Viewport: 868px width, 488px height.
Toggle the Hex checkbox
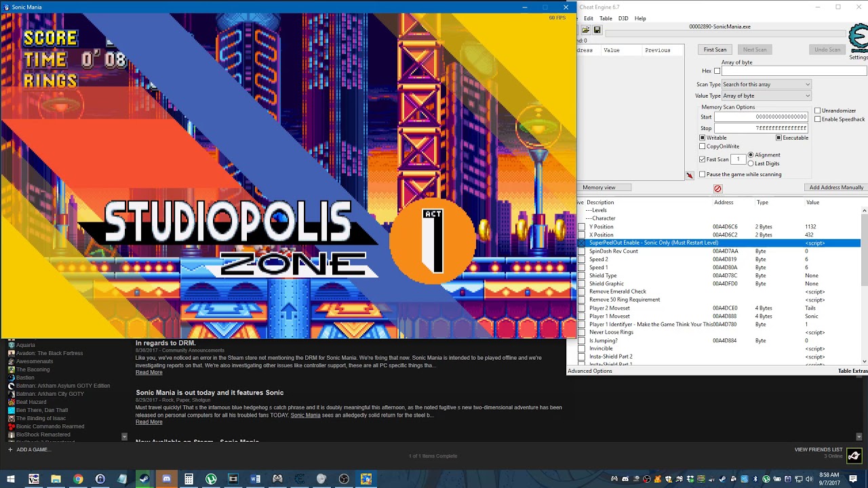coord(717,71)
